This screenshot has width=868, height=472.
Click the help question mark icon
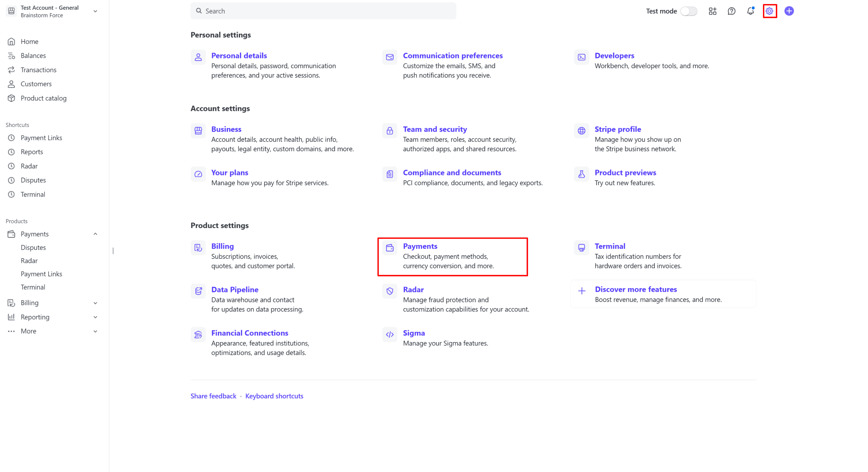(731, 11)
